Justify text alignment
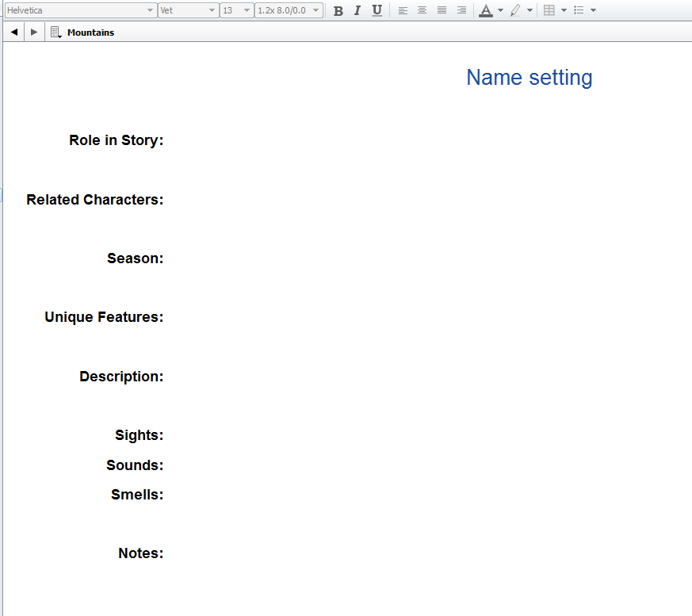692x616 pixels. coord(442,10)
